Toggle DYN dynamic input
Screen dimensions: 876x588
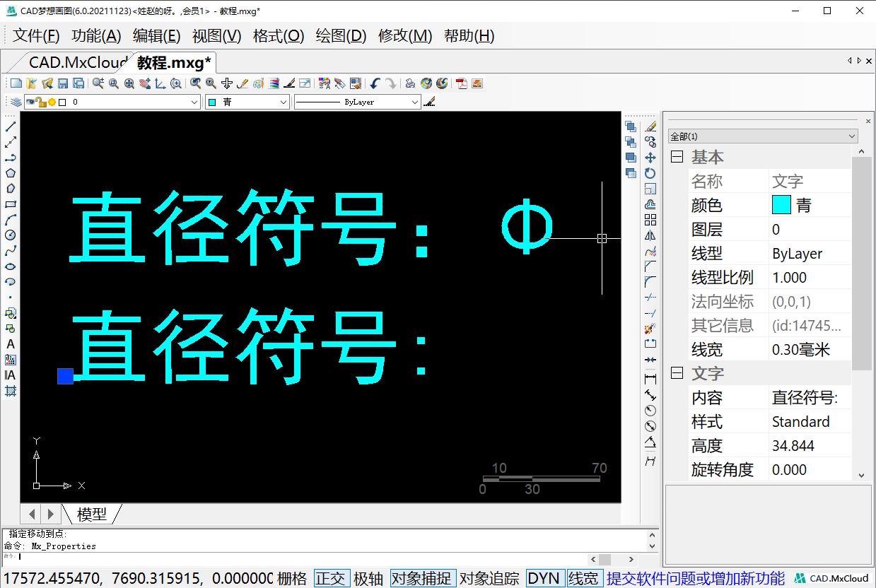pos(544,578)
